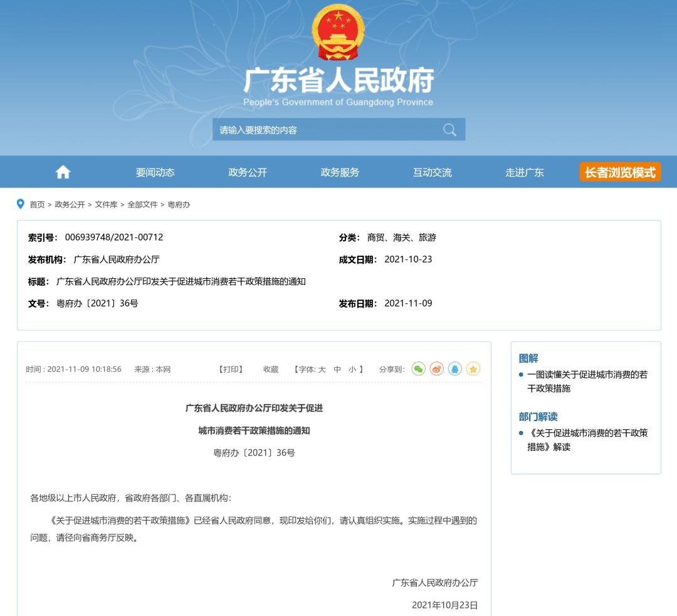The image size is (677, 616).
Task: Click the category value 商贸、海关、旅游
Action: pos(402,238)
